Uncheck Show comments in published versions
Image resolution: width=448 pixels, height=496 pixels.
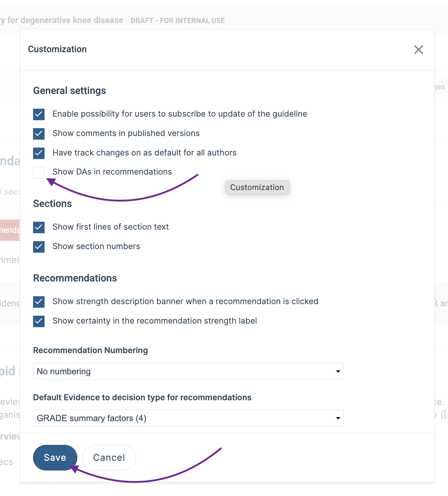point(39,134)
